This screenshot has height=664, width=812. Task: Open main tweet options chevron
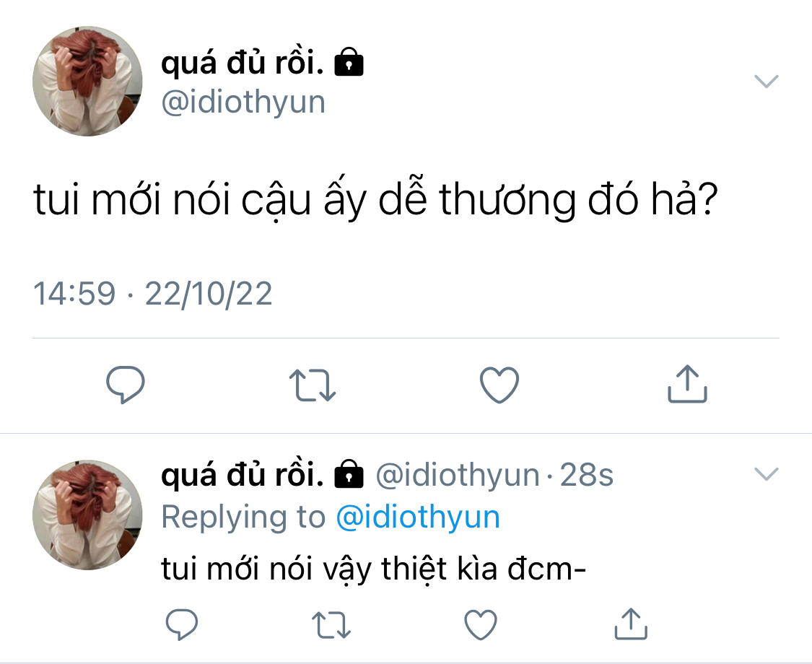766,81
